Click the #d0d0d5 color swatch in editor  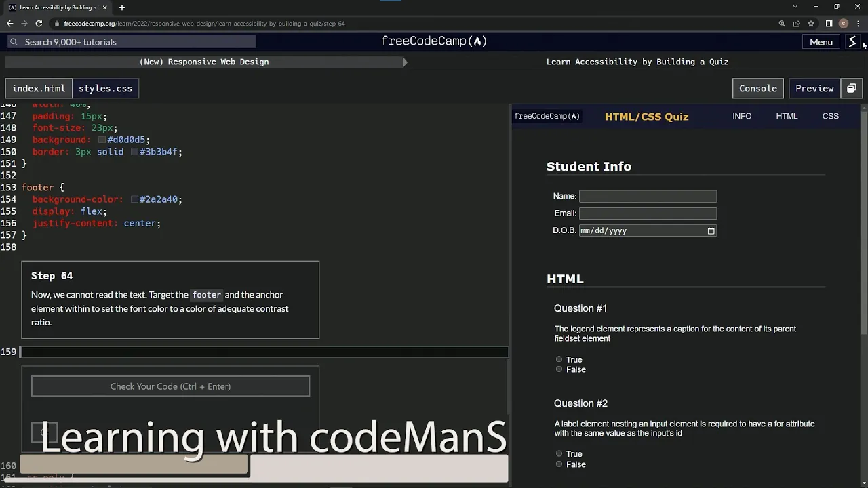102,140
